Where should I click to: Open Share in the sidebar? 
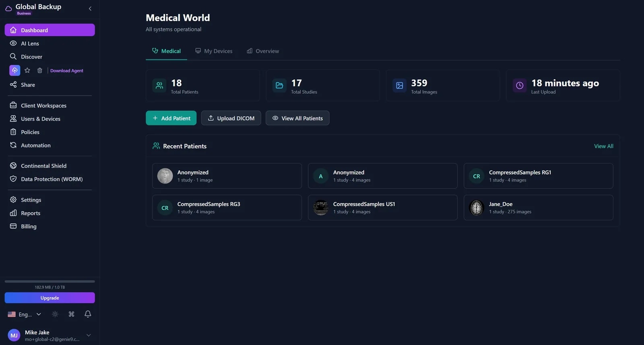tap(50, 85)
